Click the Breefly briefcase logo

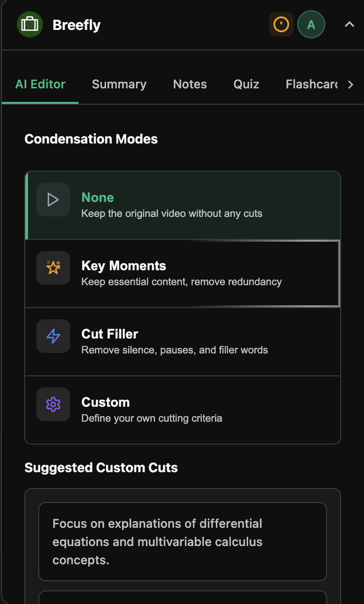[29, 24]
